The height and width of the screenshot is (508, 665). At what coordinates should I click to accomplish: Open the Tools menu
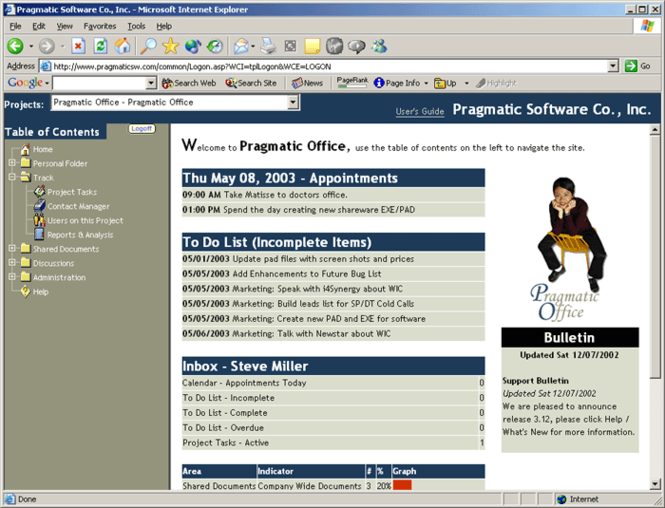(136, 26)
